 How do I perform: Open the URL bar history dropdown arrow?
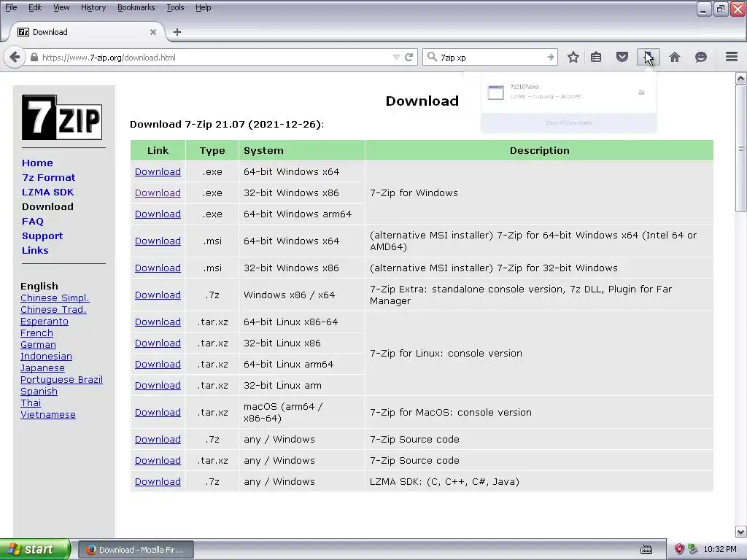pyautogui.click(x=396, y=57)
